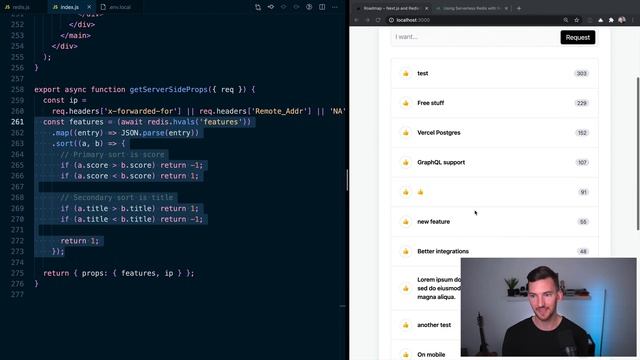
Task: Vote for GraphQL support via thumbs-up
Action: (405, 162)
